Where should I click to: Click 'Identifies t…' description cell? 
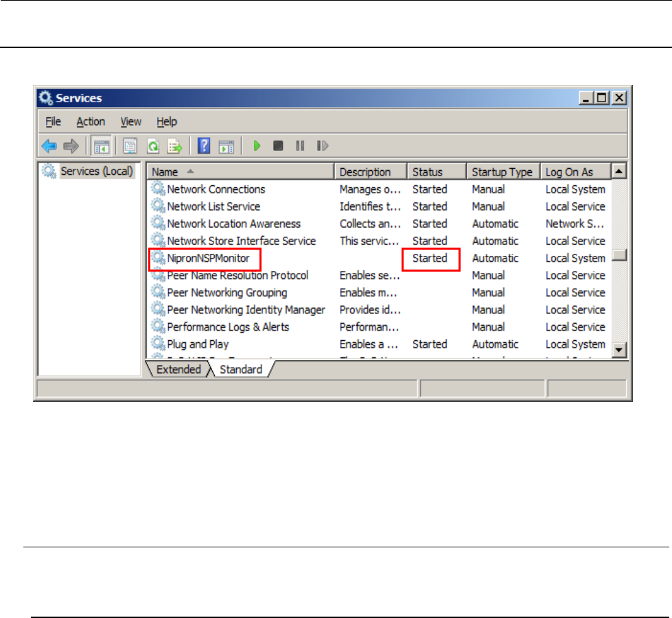(370, 206)
